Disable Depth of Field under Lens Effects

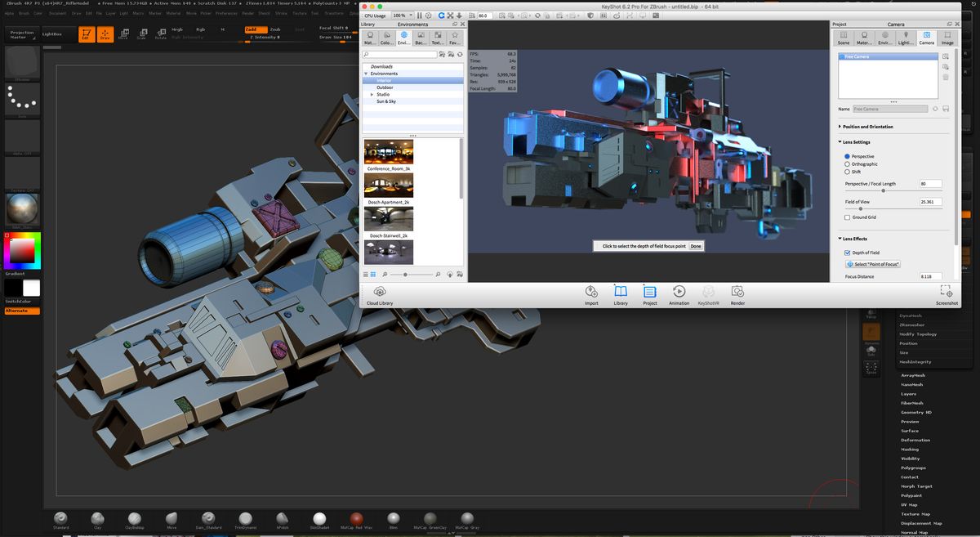pos(847,253)
